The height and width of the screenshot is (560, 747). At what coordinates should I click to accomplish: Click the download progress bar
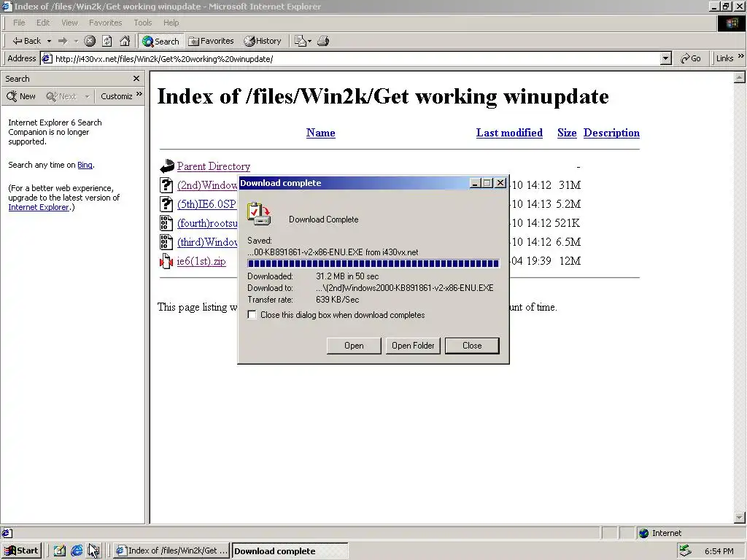click(x=373, y=263)
